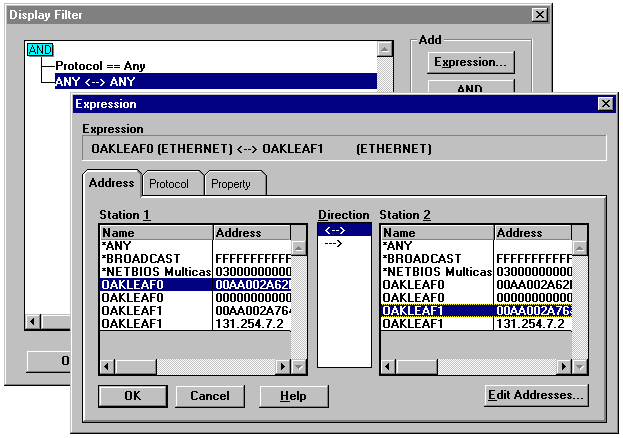The image size is (623, 438).
Task: Click the Station 2 Address column header
Action: tap(532, 232)
